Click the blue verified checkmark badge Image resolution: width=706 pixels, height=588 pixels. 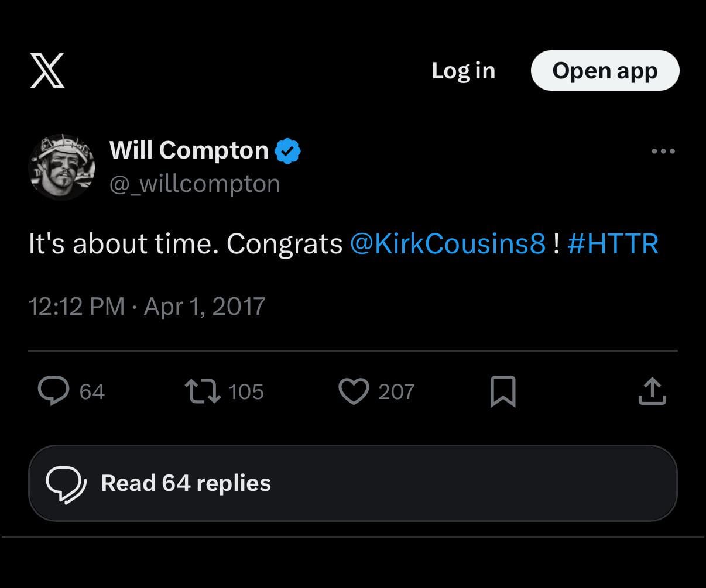[x=288, y=150]
